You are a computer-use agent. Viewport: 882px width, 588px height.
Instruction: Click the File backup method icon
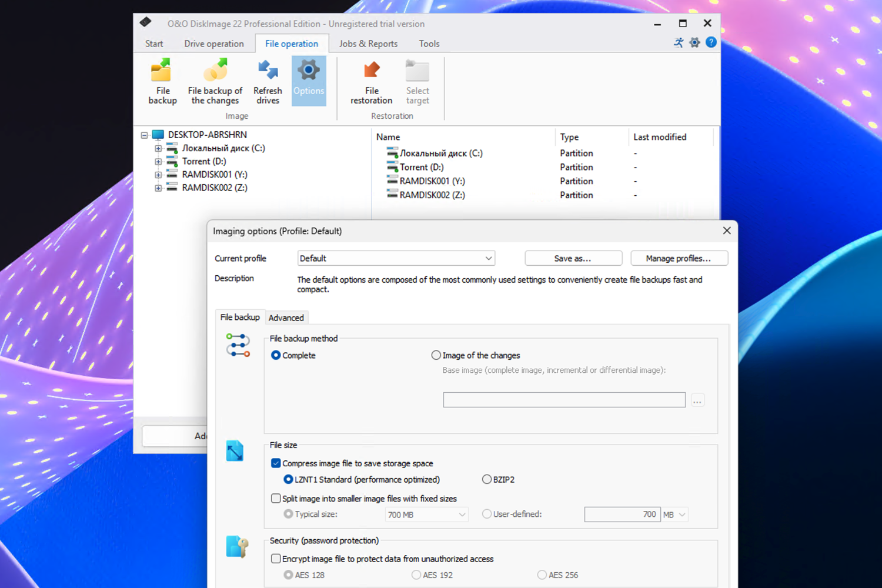coord(238,346)
